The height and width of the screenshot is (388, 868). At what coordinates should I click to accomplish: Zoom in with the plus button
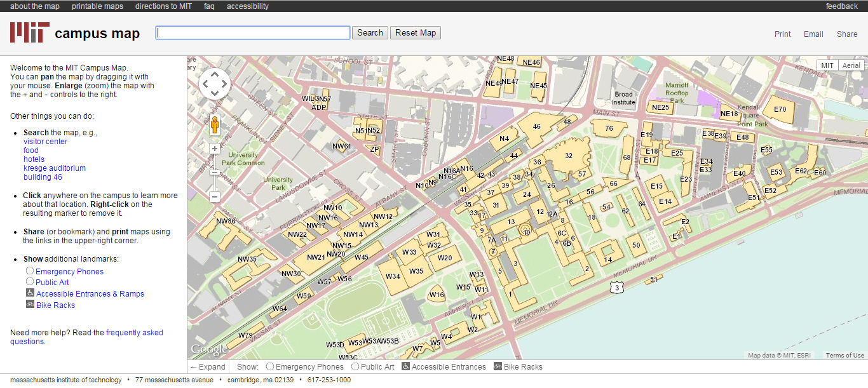(x=215, y=149)
